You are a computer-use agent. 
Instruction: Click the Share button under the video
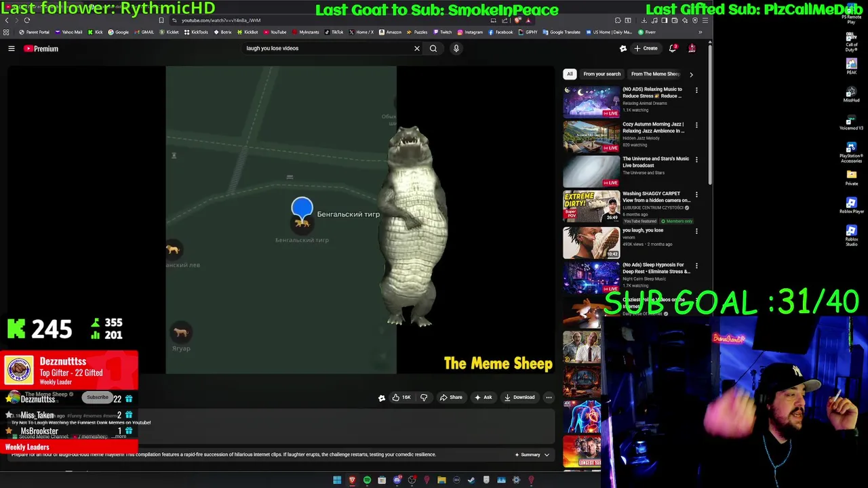pyautogui.click(x=451, y=397)
